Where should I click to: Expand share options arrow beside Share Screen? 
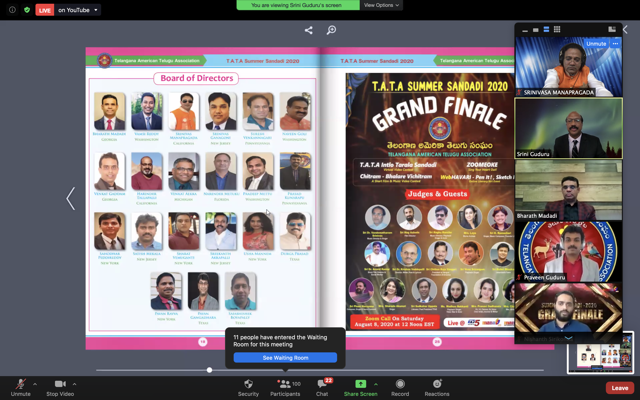[376, 384]
